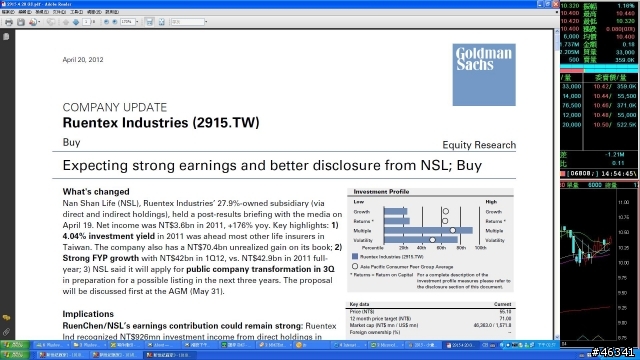Open the View (檢視) menu
Viewport: 640px width, 360px height.
(42, 12)
